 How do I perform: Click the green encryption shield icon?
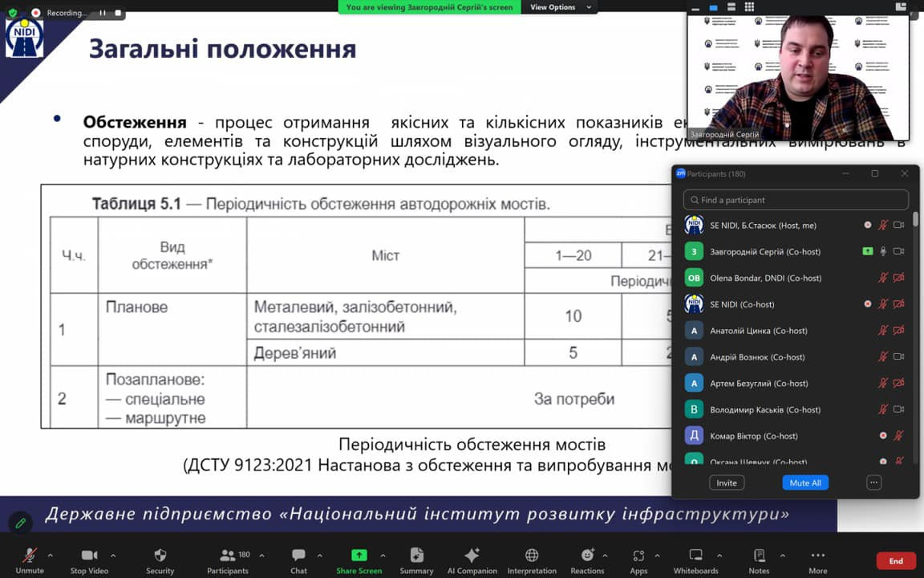12,13
